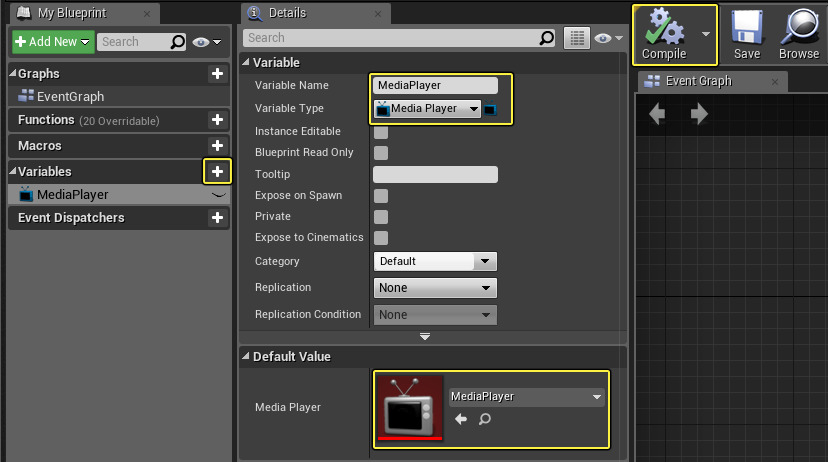Click the green Add New button

tap(52, 42)
